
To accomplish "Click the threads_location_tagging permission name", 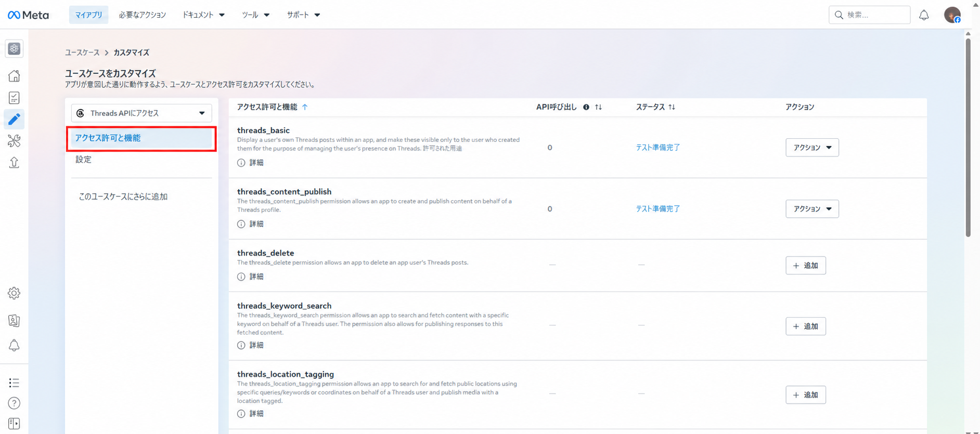I will (286, 374).
